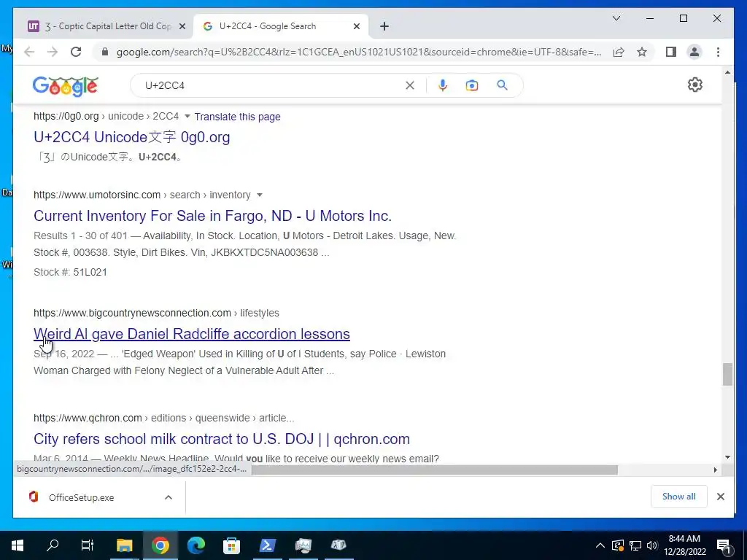Open the OfficeSetup.exe download
The width and height of the screenshot is (747, 560).
coord(81,497)
